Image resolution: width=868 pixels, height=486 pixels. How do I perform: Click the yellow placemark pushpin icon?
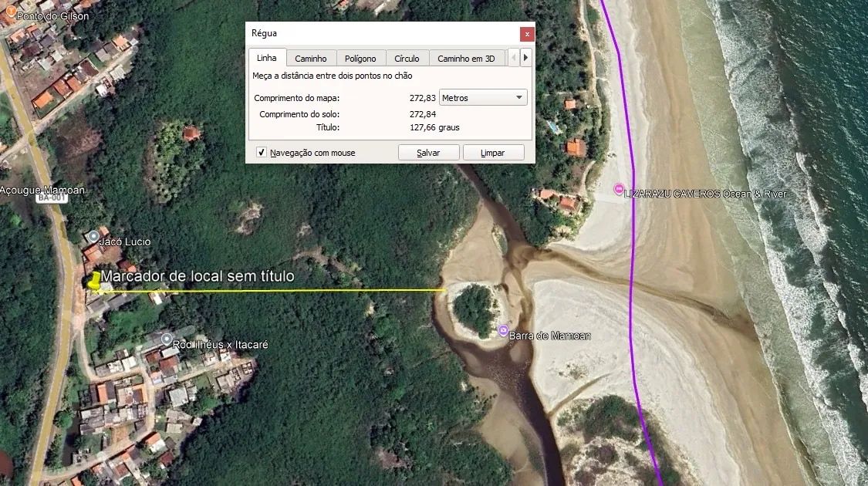95,280
